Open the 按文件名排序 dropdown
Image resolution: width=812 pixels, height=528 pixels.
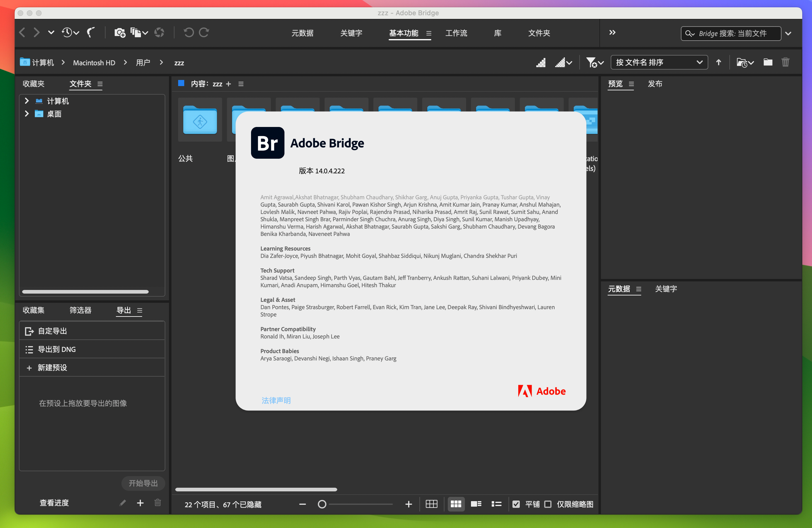click(x=659, y=62)
